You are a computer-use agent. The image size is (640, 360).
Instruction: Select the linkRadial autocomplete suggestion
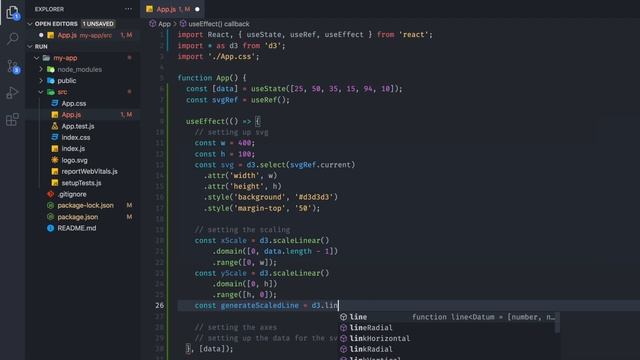[447, 349]
